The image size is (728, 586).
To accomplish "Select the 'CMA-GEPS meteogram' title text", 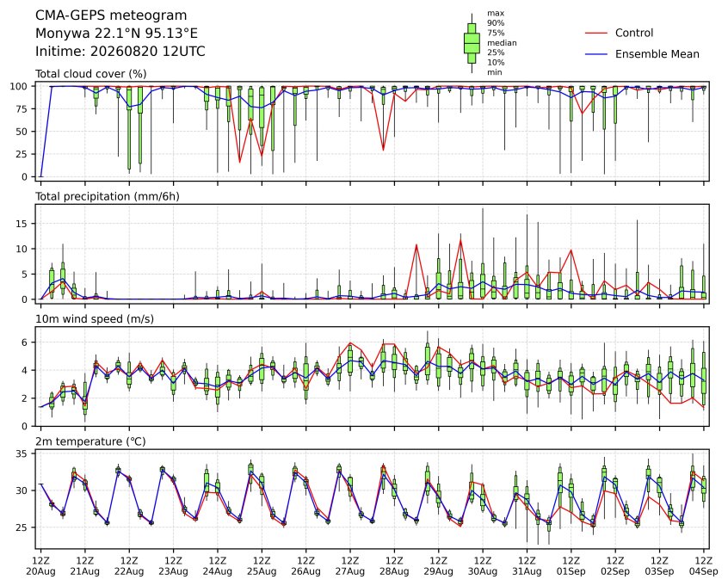I will [x=111, y=15].
